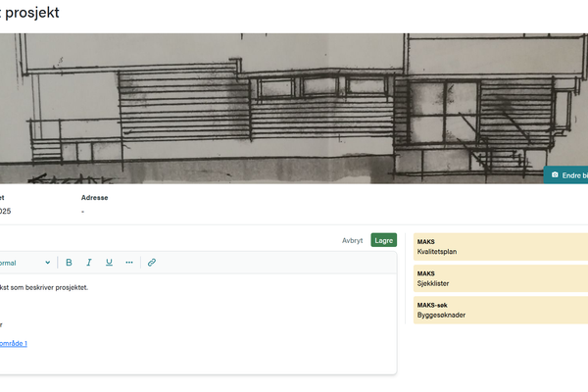The height and width of the screenshot is (392, 588).
Task: Click the page heading ending in 'prosjekt'
Action: [29, 13]
